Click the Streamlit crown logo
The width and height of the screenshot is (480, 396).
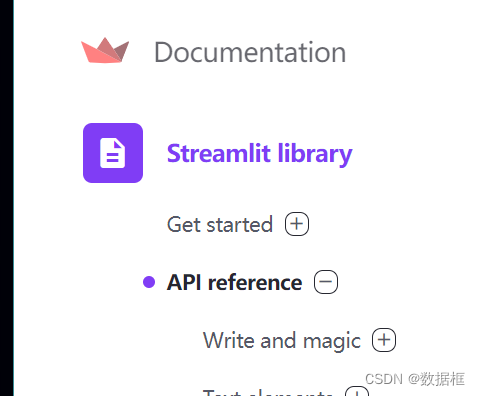pyautogui.click(x=105, y=50)
